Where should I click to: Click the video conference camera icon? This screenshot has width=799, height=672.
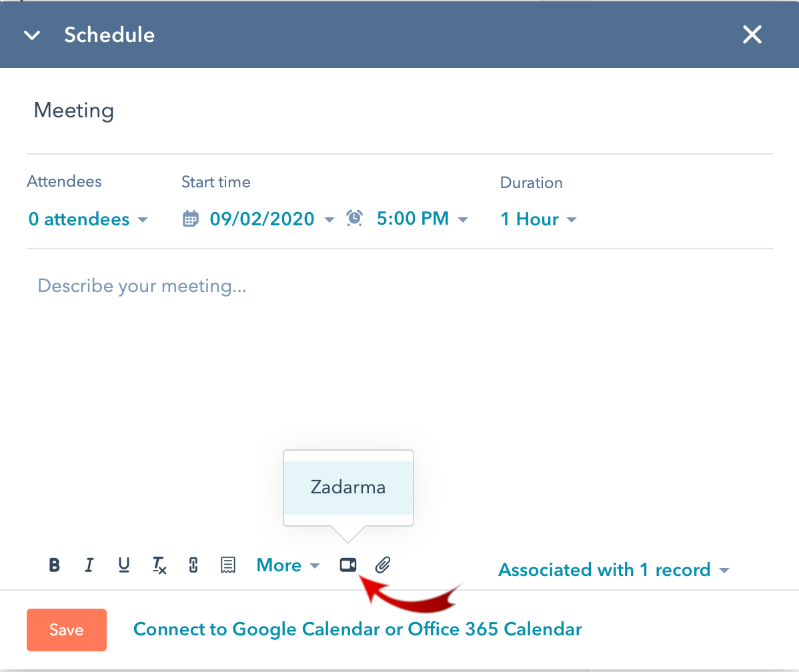pyautogui.click(x=348, y=565)
